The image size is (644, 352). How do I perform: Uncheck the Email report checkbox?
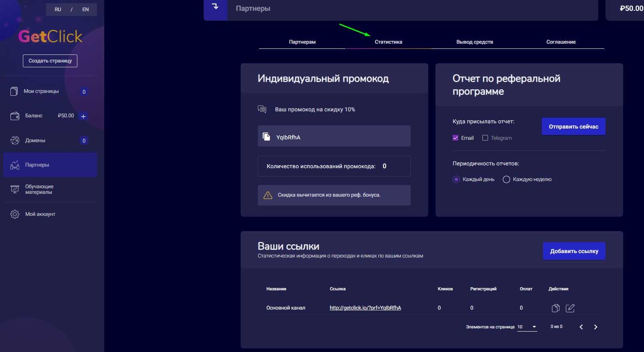coord(456,138)
